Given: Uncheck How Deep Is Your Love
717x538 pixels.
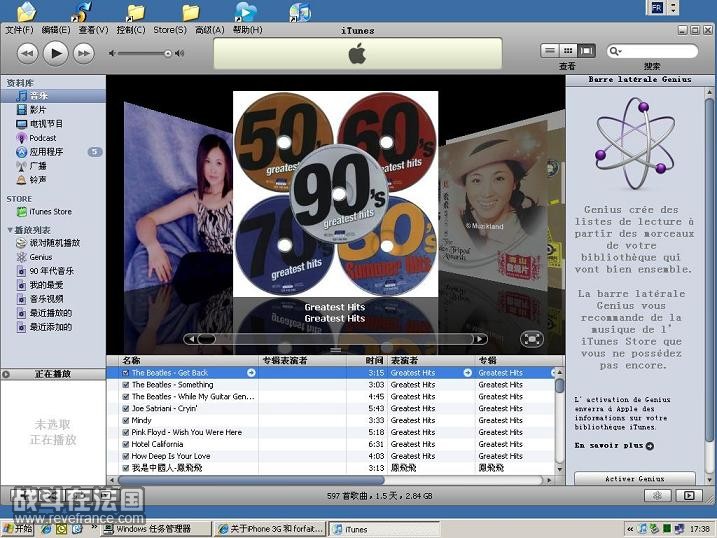Looking at the screenshot, I should coord(126,456).
